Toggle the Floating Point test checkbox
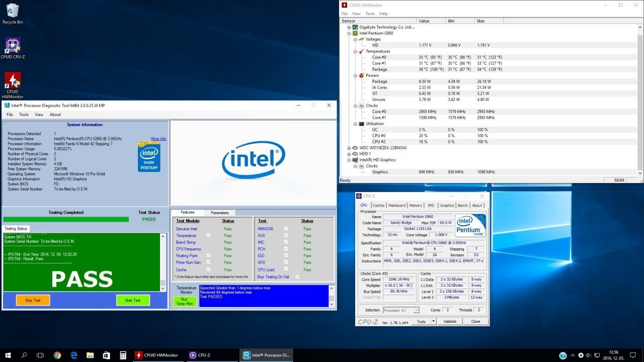 click(x=209, y=255)
